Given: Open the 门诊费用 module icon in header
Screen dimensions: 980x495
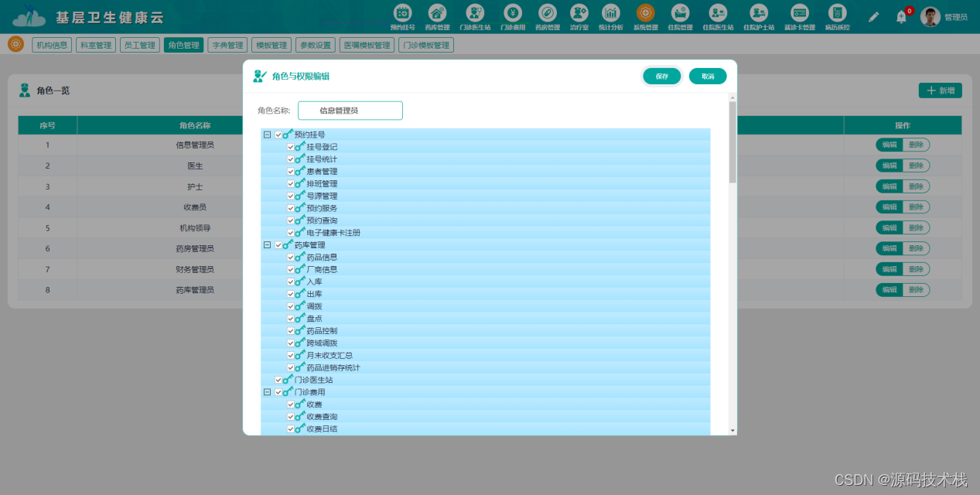Looking at the screenshot, I should pos(512,12).
